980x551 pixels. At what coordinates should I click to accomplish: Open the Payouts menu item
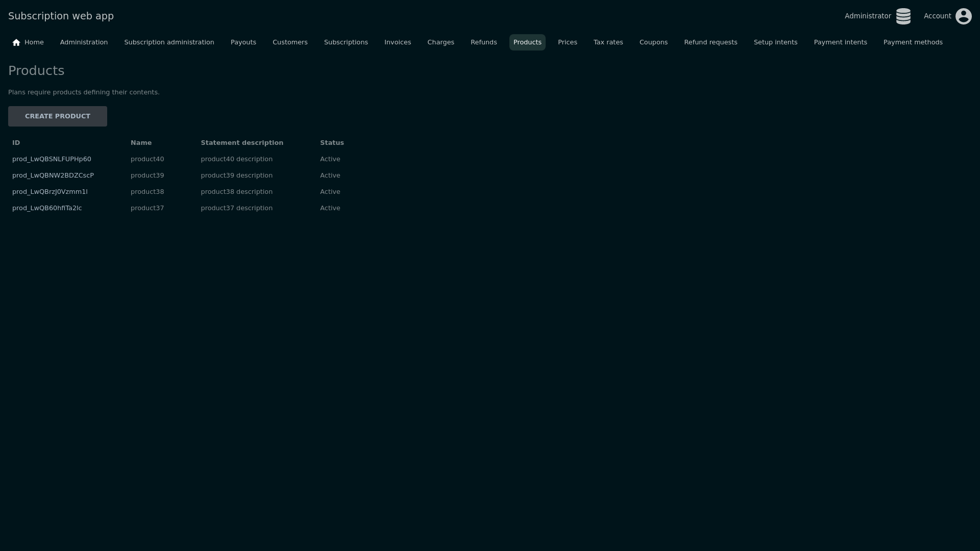coord(243,42)
